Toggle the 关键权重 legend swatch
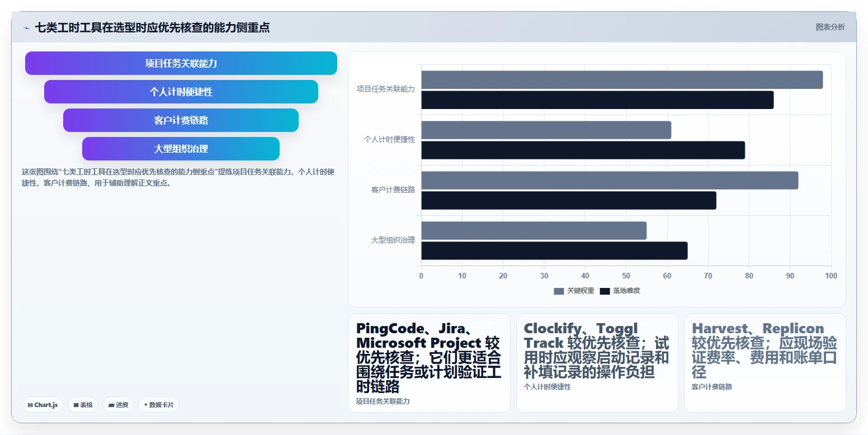Image resolution: width=868 pixels, height=435 pixels. (x=559, y=291)
